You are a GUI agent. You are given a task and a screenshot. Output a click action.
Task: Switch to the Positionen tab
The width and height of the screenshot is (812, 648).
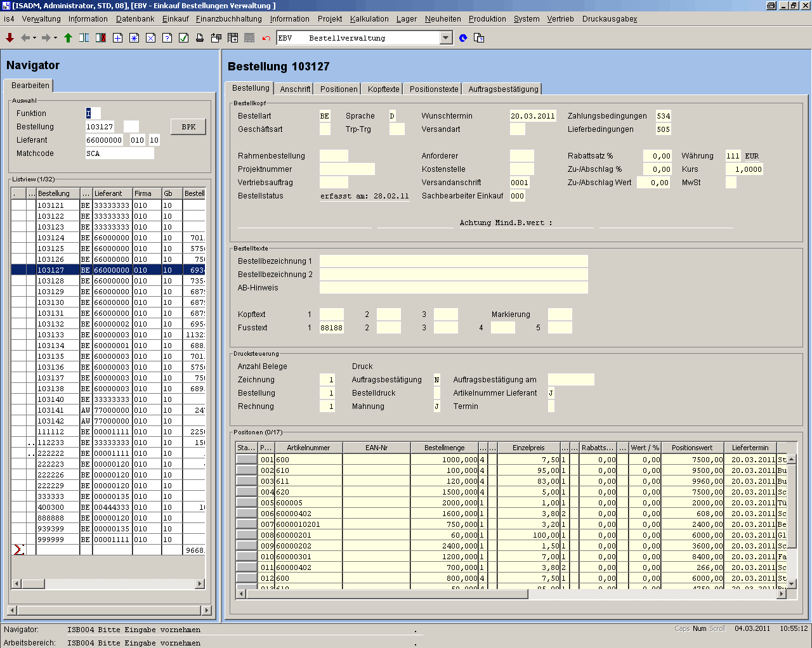[339, 89]
